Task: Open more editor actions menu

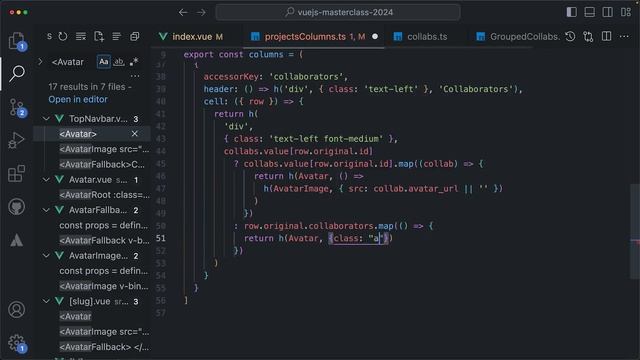Action: pos(624,37)
